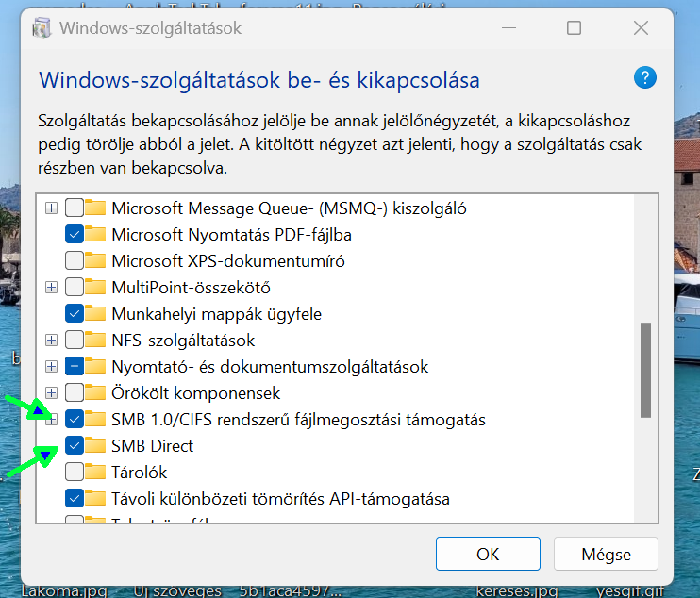Open the help question mark icon
This screenshot has width=700, height=598.
pos(644,77)
